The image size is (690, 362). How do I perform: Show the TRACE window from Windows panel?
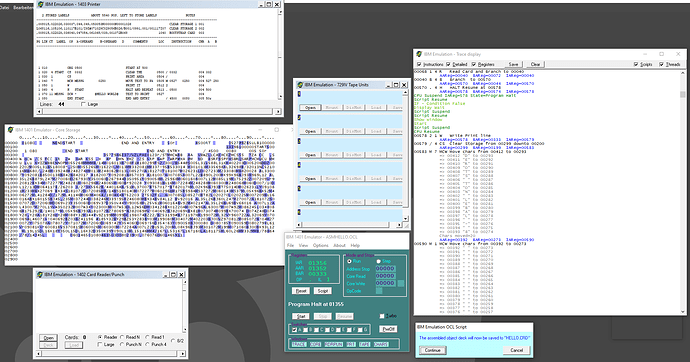(x=299, y=344)
